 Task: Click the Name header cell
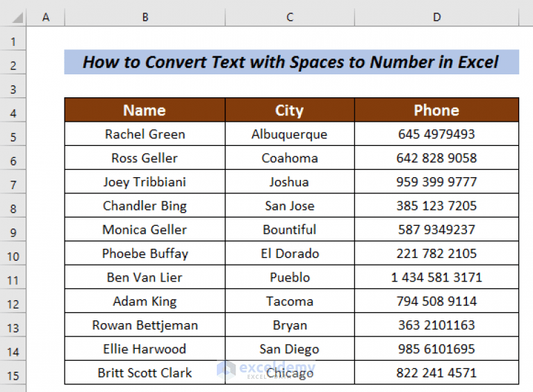pyautogui.click(x=145, y=110)
